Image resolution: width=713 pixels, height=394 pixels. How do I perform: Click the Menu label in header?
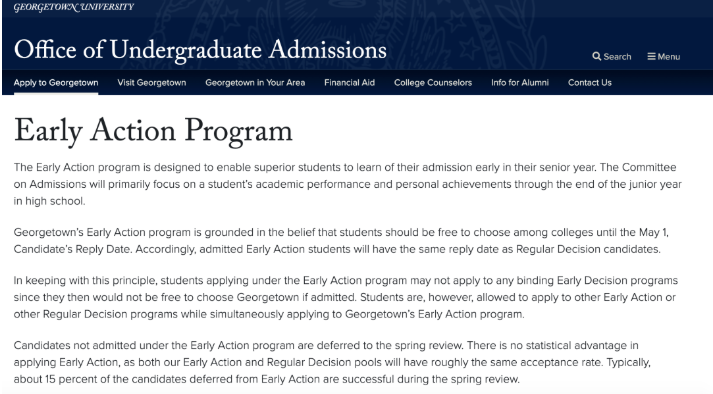pyautogui.click(x=668, y=56)
